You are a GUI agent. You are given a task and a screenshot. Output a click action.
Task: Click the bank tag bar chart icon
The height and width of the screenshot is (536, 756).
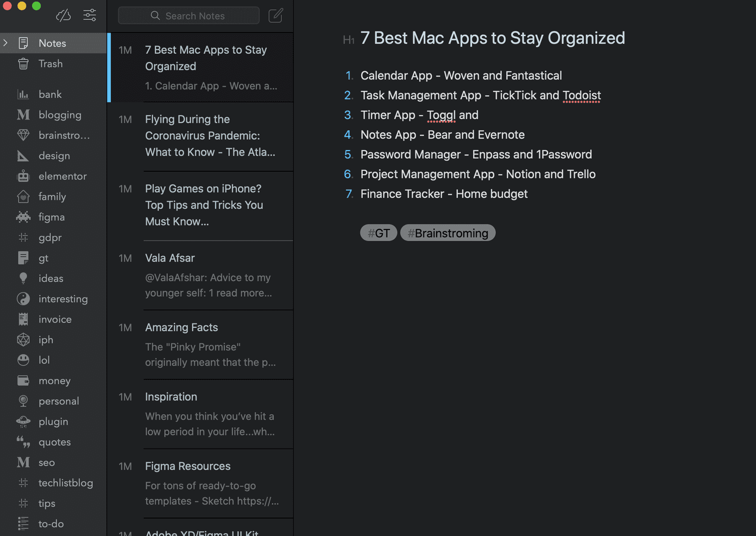23,94
